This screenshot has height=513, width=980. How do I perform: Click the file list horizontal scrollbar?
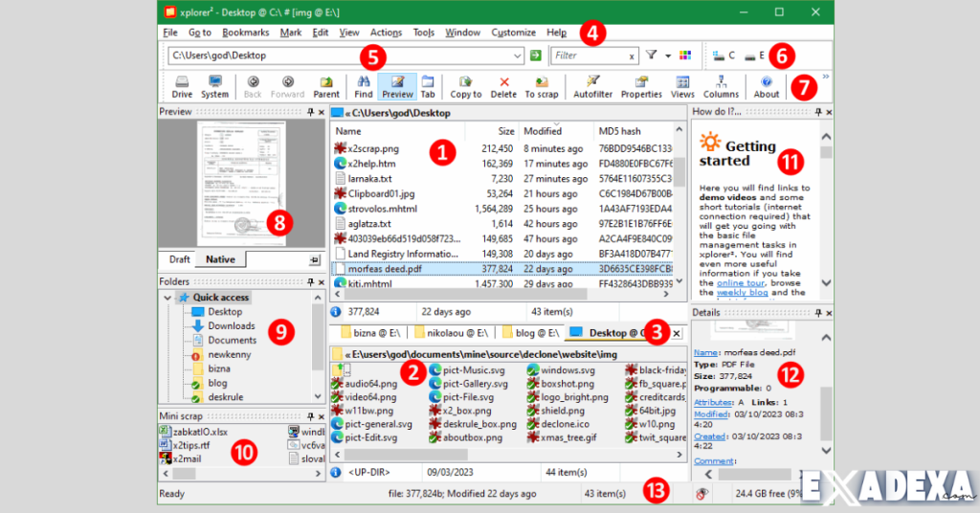[465, 294]
